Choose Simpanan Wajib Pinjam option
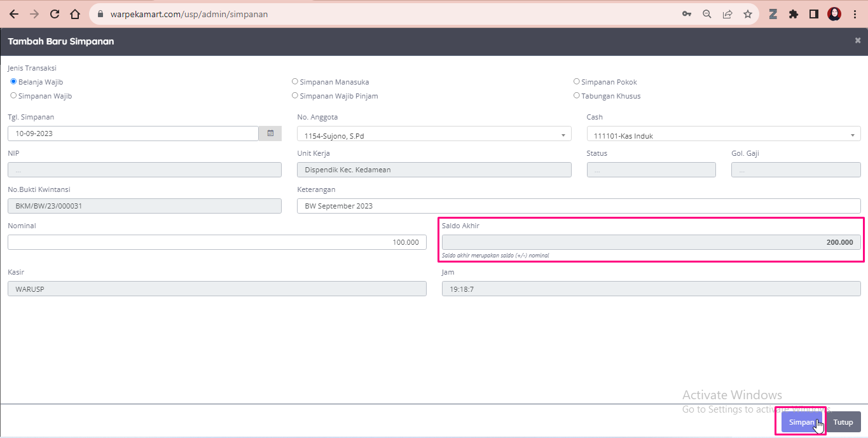The height and width of the screenshot is (438, 868). coord(294,96)
